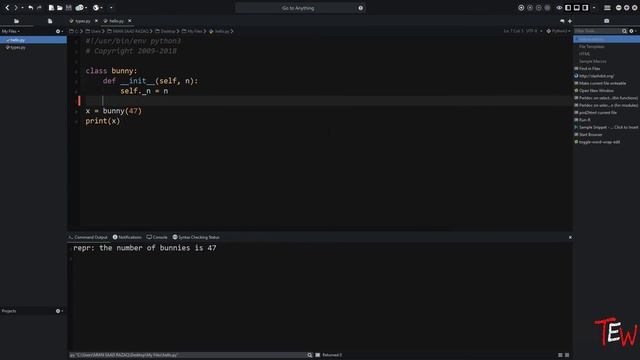Open the Projects gear menu
The height and width of the screenshot is (360, 640).
click(x=59, y=311)
